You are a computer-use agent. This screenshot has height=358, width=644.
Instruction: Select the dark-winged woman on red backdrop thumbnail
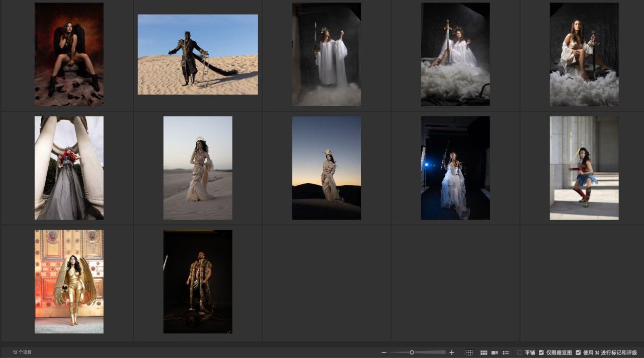point(69,54)
